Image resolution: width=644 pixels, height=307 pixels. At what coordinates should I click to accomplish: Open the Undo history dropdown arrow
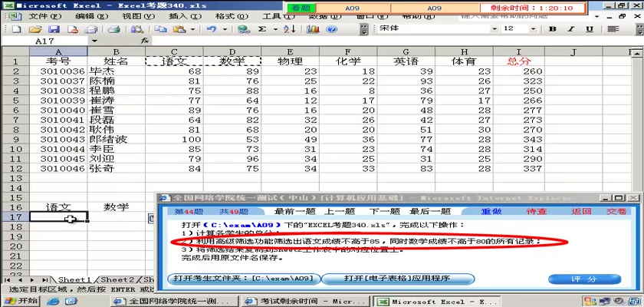(x=225, y=29)
